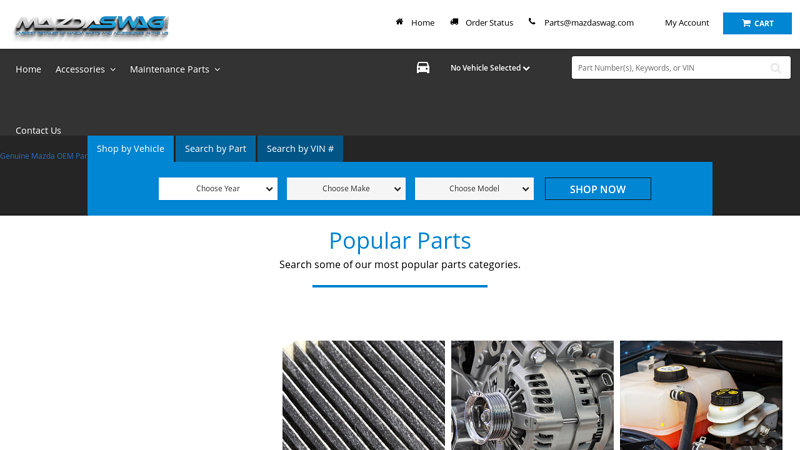Switch to the Search by VIN # tab
This screenshot has height=450, width=800.
click(300, 148)
